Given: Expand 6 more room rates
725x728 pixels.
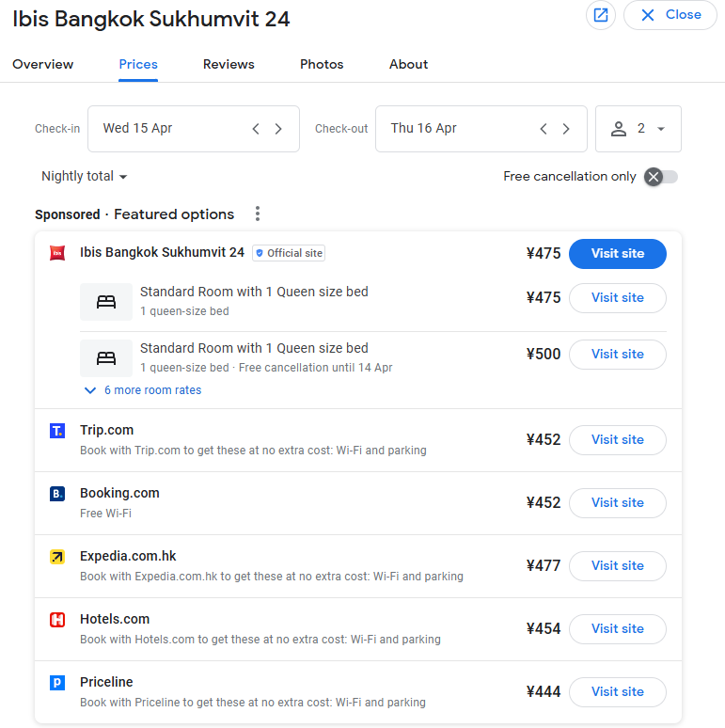Looking at the screenshot, I should tap(143, 390).
